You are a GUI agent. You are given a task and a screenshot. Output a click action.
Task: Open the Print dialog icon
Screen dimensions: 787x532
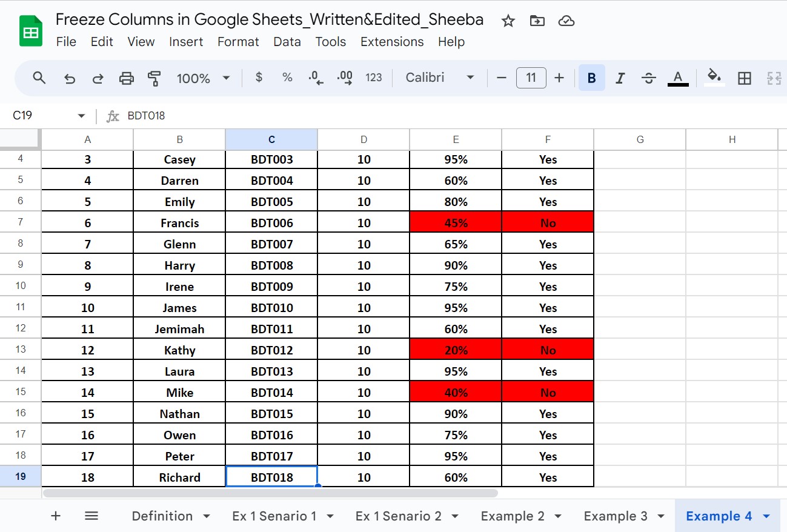tap(127, 78)
